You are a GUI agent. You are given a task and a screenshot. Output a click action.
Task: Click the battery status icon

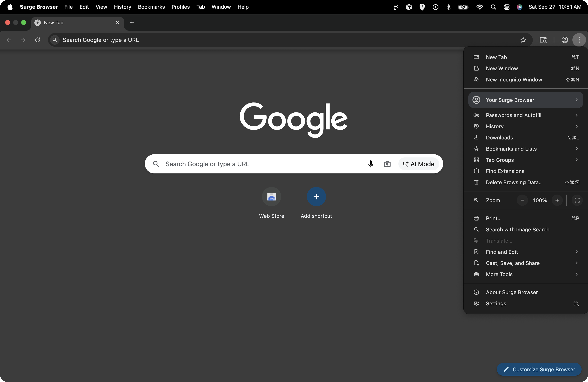pyautogui.click(x=463, y=7)
